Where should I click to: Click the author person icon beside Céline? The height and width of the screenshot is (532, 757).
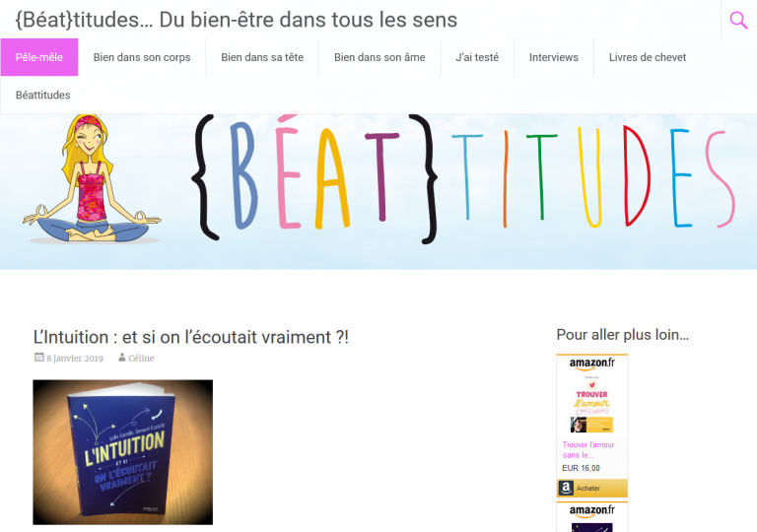[122, 358]
